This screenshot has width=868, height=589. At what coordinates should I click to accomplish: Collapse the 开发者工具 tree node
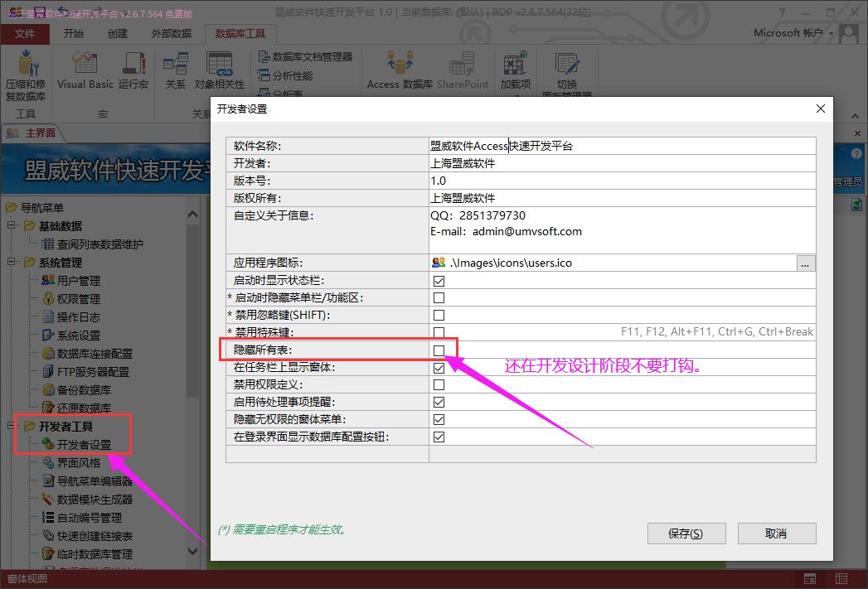11,426
